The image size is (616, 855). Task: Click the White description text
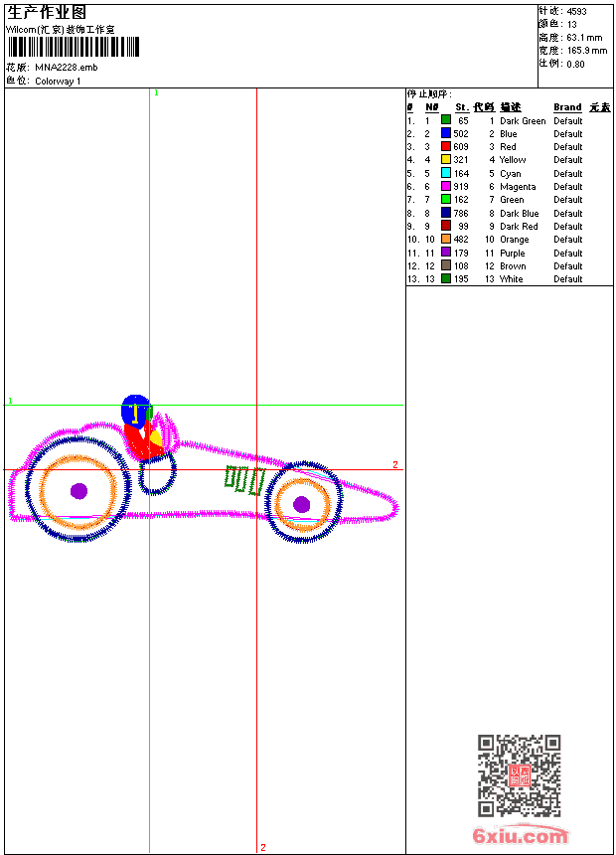[x=512, y=279]
